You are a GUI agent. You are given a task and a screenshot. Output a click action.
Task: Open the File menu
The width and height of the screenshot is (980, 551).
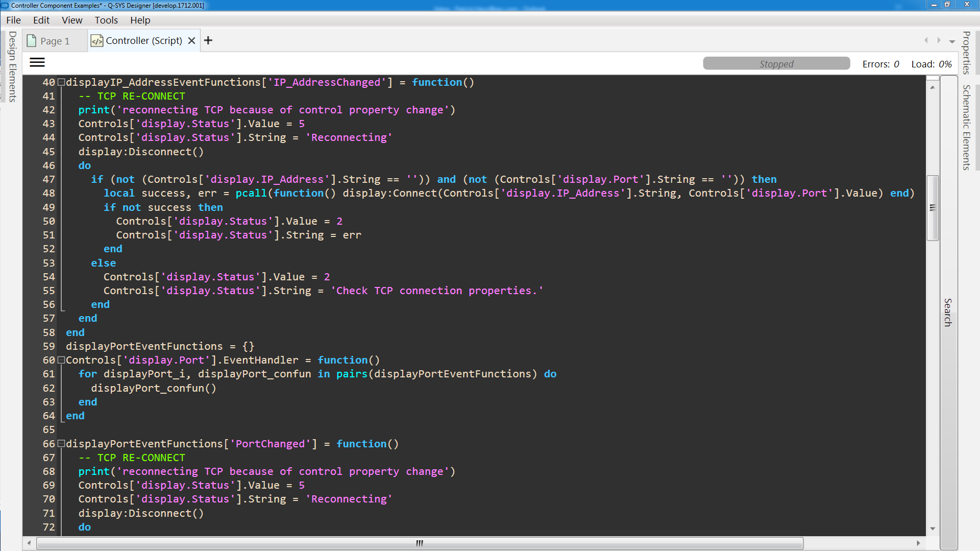pyautogui.click(x=14, y=20)
